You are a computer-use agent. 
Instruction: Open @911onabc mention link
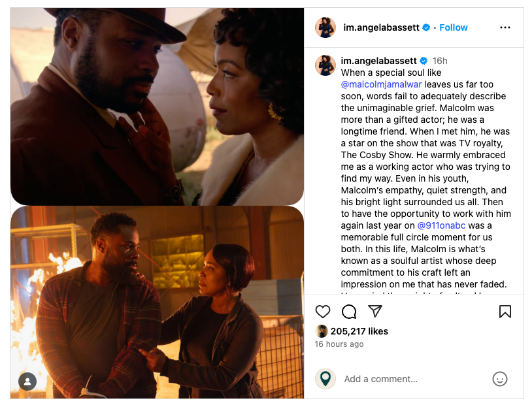click(x=441, y=225)
